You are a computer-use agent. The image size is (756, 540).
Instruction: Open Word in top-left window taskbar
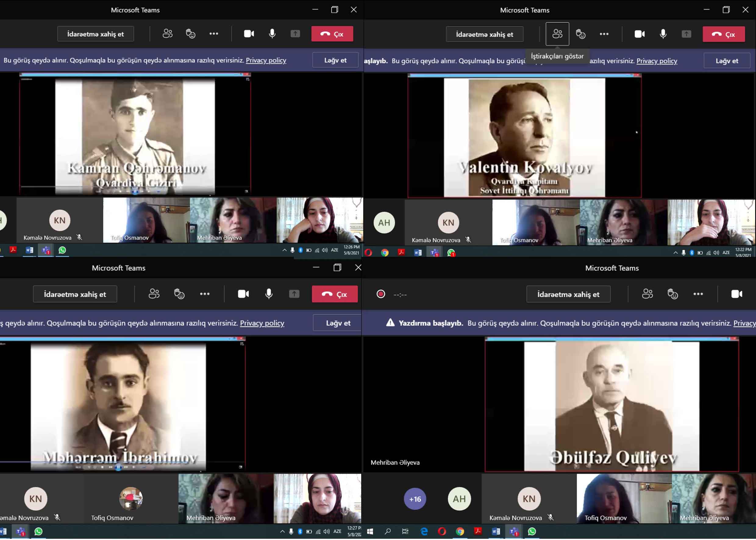[x=29, y=250]
